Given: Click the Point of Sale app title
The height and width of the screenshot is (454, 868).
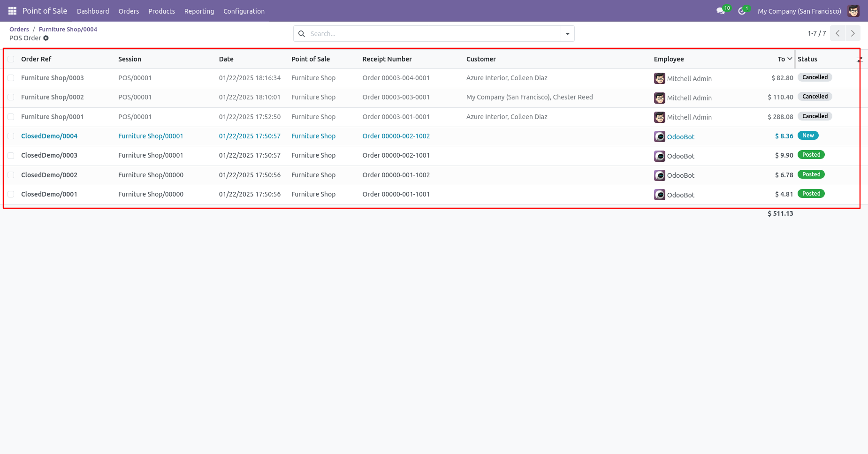Looking at the screenshot, I should click(x=45, y=11).
